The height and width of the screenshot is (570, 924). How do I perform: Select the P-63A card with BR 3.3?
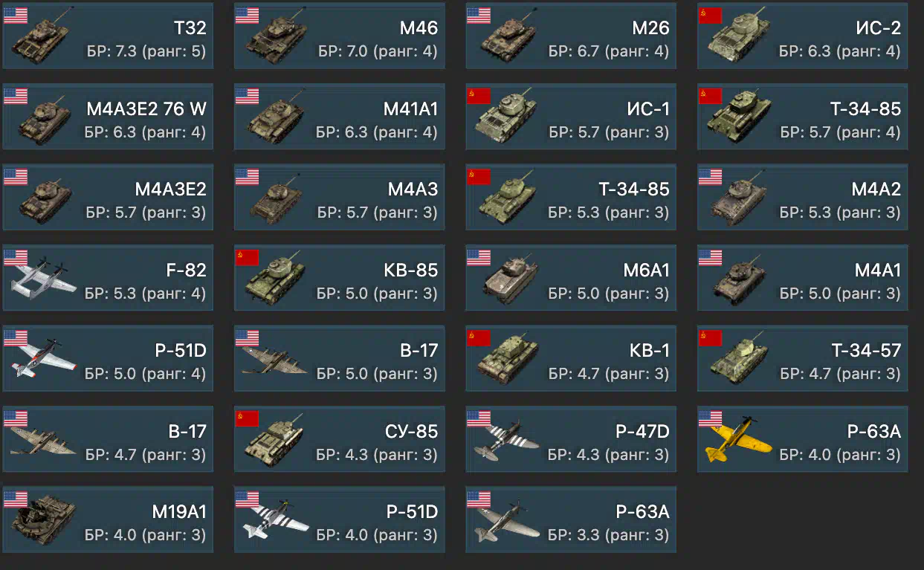(571, 519)
